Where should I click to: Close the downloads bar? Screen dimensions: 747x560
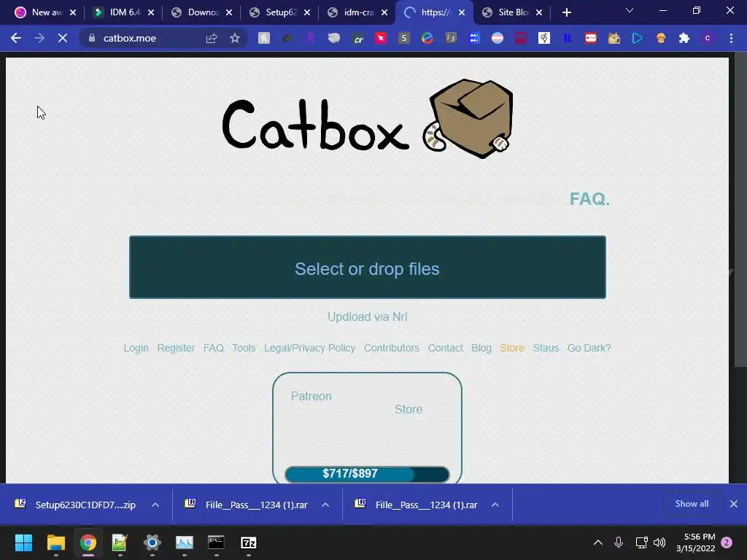click(x=734, y=504)
